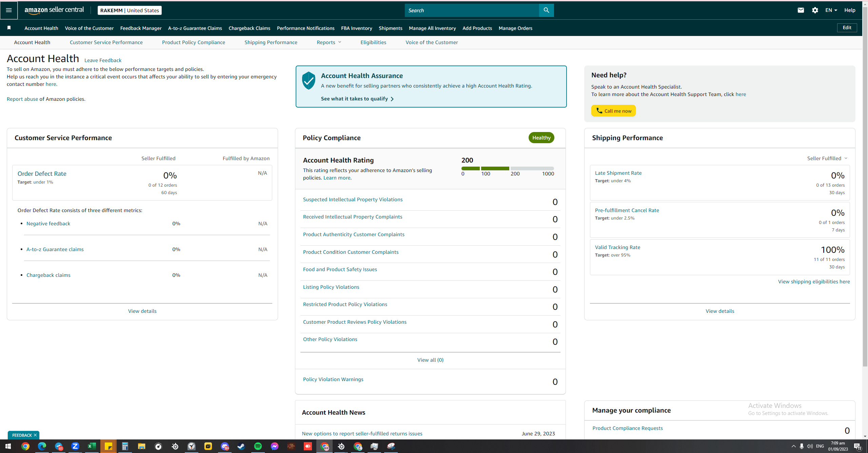
Task: Open Telegram from the taskbar
Action: [x=59, y=446]
